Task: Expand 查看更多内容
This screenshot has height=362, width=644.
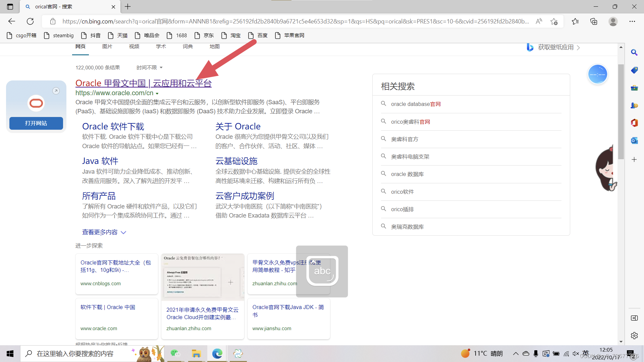Action: [x=104, y=232]
